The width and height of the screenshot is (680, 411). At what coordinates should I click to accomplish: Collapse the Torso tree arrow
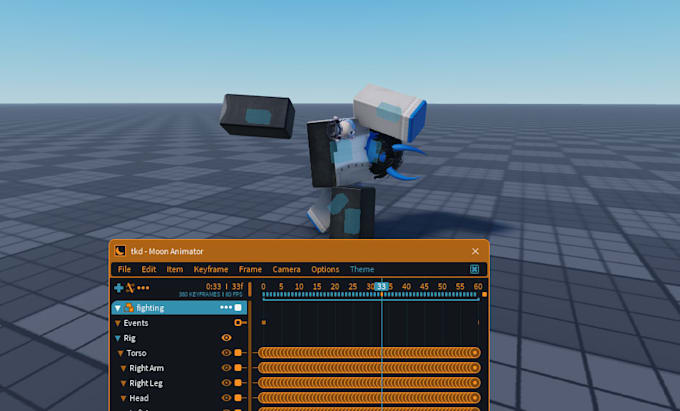click(x=121, y=353)
